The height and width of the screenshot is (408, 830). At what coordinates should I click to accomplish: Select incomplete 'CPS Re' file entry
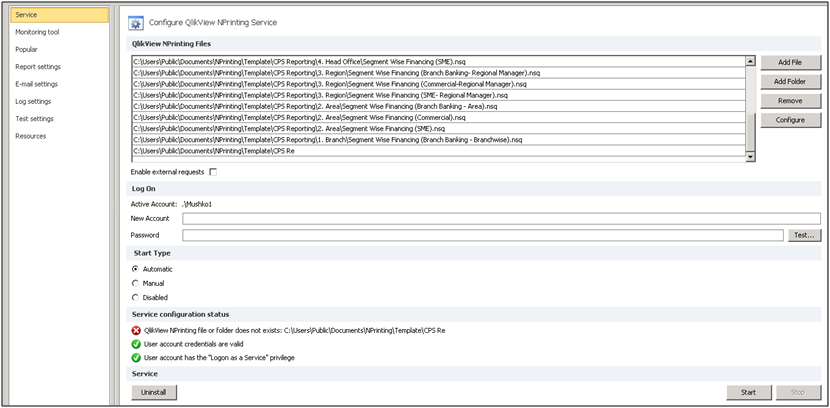click(x=438, y=151)
